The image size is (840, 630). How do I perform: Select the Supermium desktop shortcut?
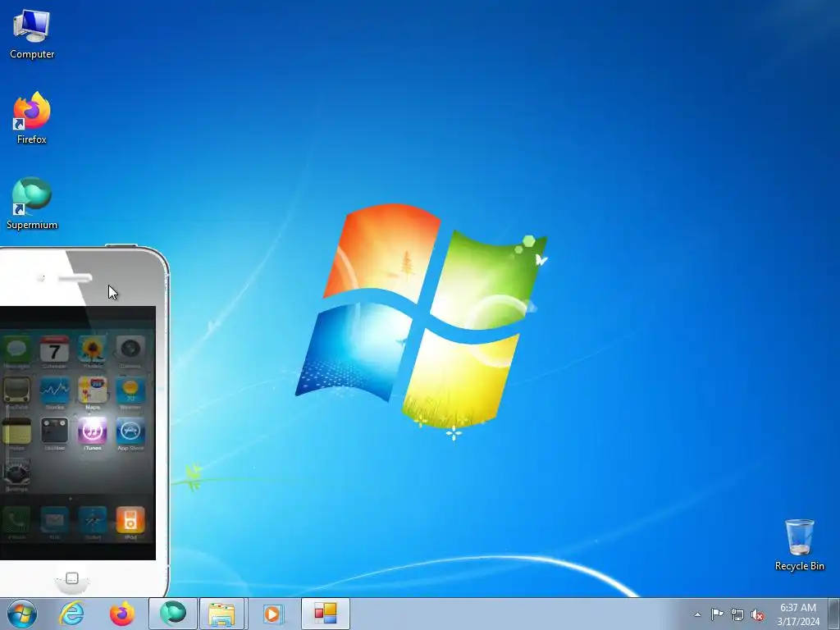32,203
